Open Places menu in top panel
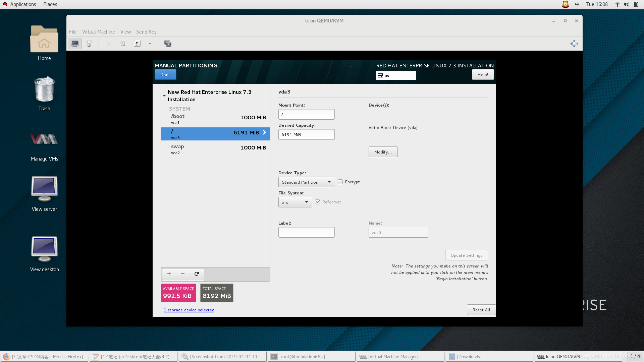The height and width of the screenshot is (362, 644). [50, 4]
